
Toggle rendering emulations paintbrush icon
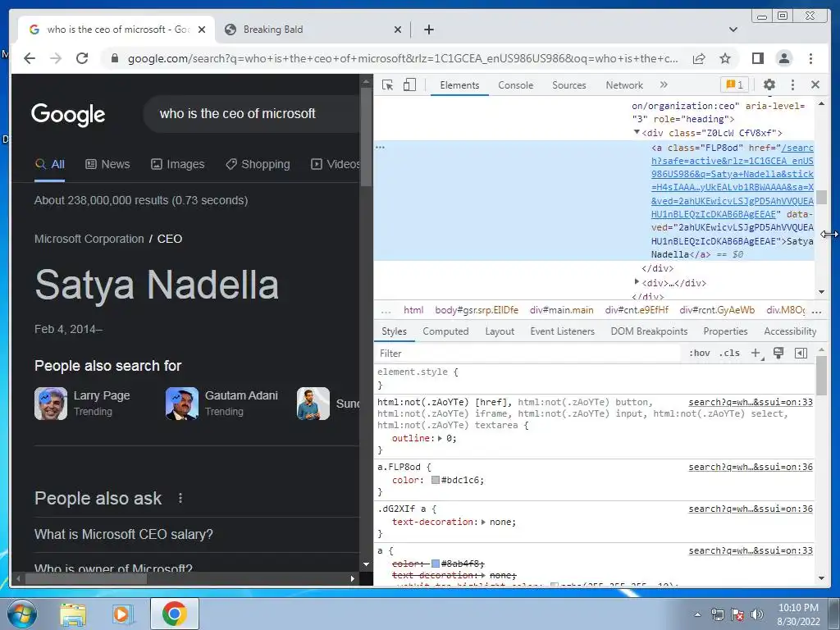pyautogui.click(x=778, y=353)
